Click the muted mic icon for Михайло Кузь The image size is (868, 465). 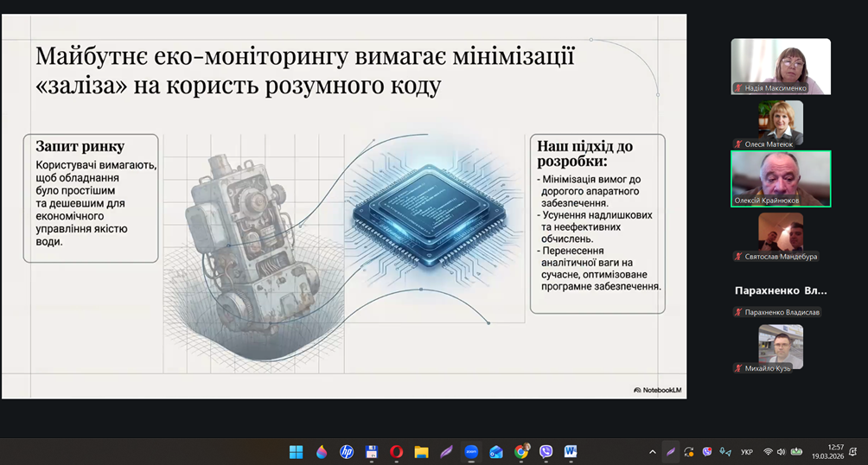[738, 369]
